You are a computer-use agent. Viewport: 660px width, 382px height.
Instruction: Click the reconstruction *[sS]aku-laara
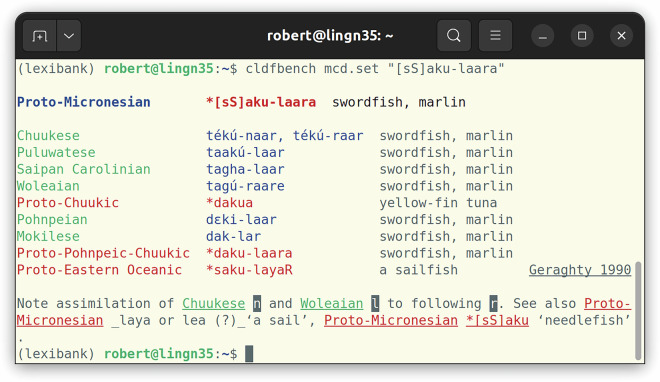(261, 102)
